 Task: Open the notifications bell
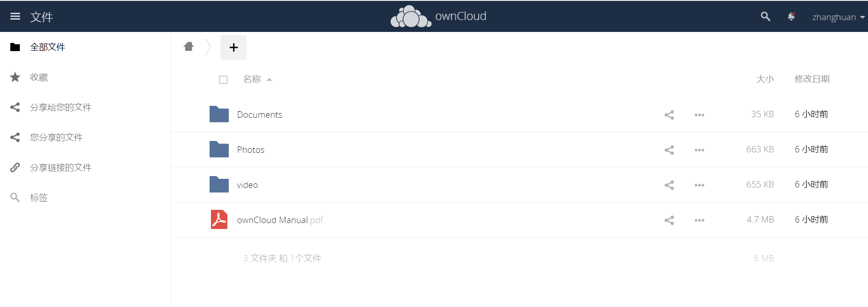click(x=791, y=16)
